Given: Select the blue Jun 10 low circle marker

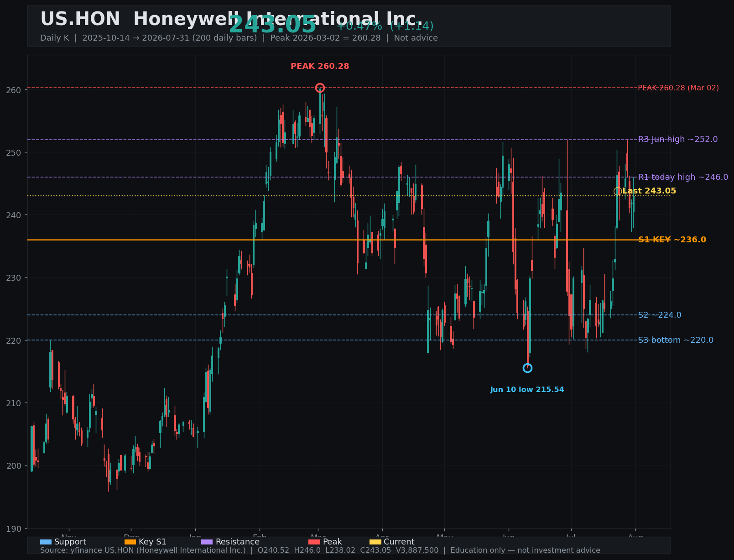Looking at the screenshot, I should (x=527, y=368).
